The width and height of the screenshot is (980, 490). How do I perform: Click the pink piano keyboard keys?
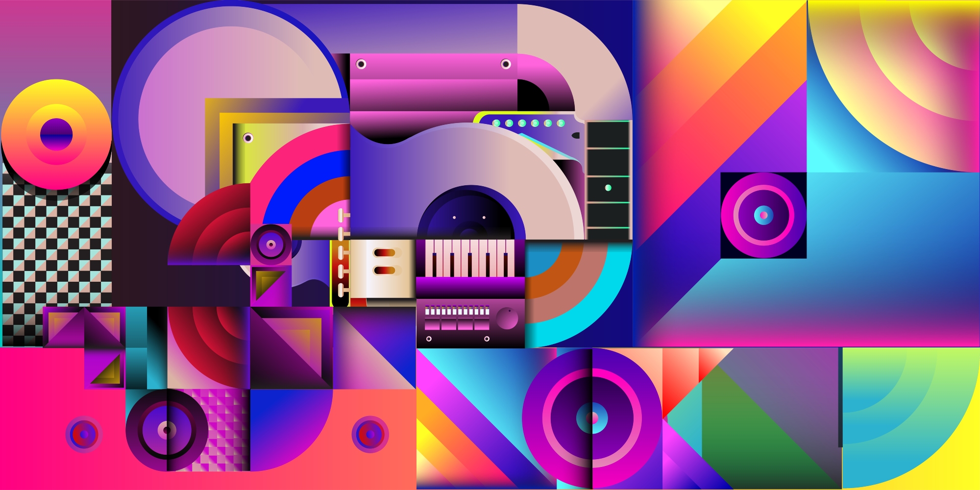click(x=469, y=258)
